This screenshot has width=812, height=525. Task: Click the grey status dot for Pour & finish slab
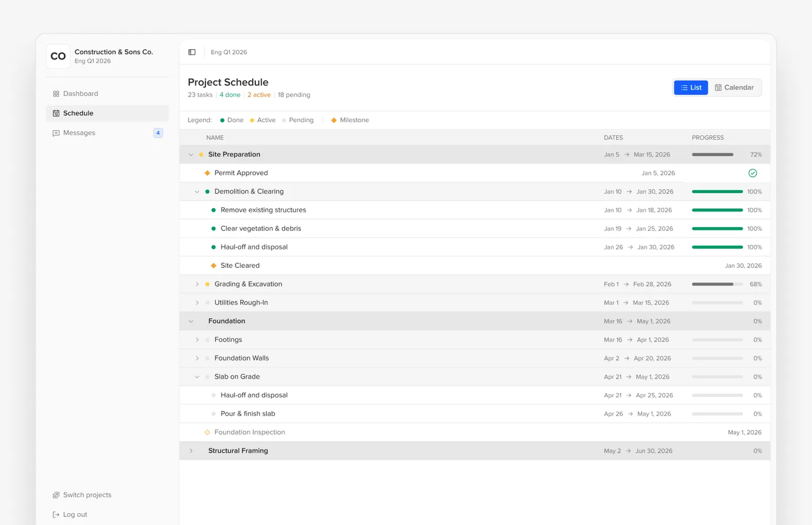pos(214,414)
